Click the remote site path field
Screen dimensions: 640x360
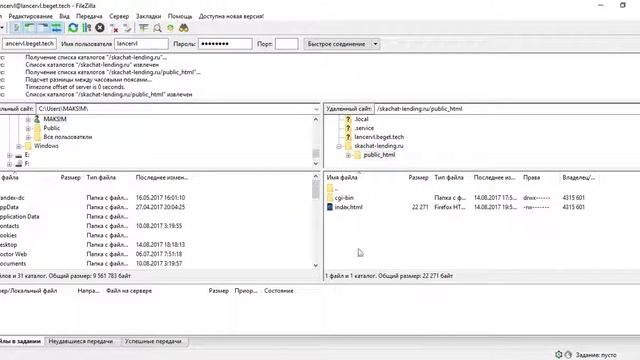pos(507,109)
